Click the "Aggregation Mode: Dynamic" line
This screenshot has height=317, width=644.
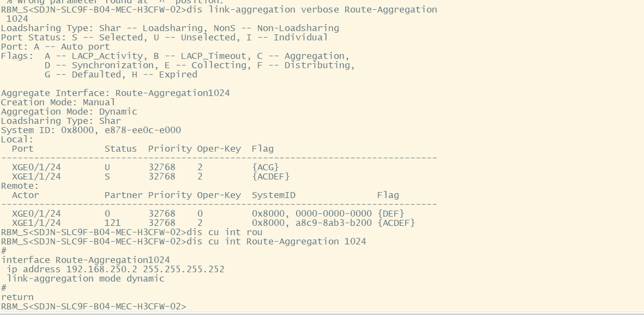[69, 112]
